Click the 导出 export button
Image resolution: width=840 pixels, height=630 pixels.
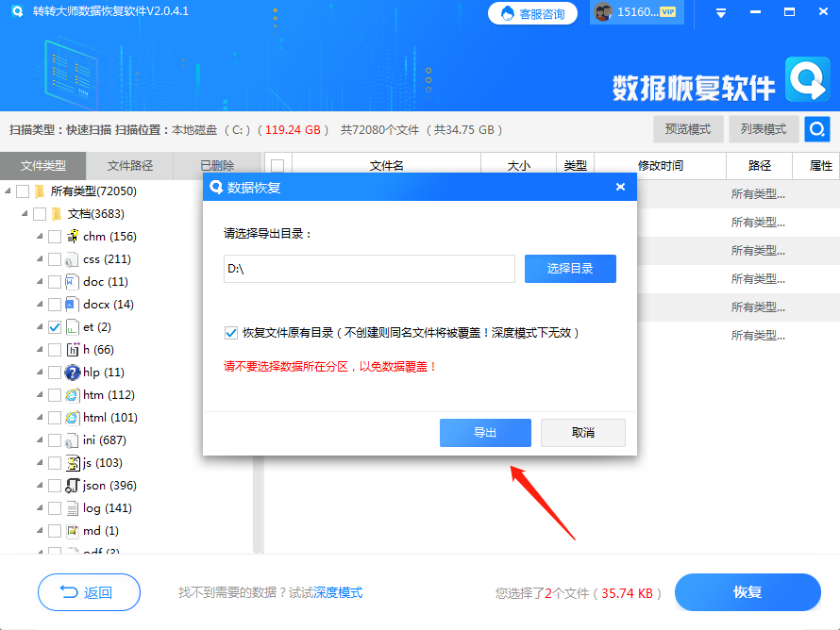(x=485, y=433)
